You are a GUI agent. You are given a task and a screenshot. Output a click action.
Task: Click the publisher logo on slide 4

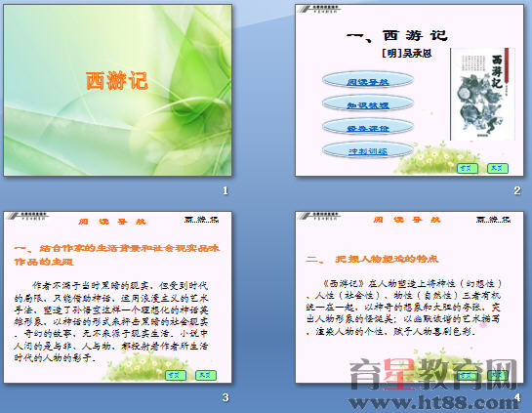click(319, 216)
